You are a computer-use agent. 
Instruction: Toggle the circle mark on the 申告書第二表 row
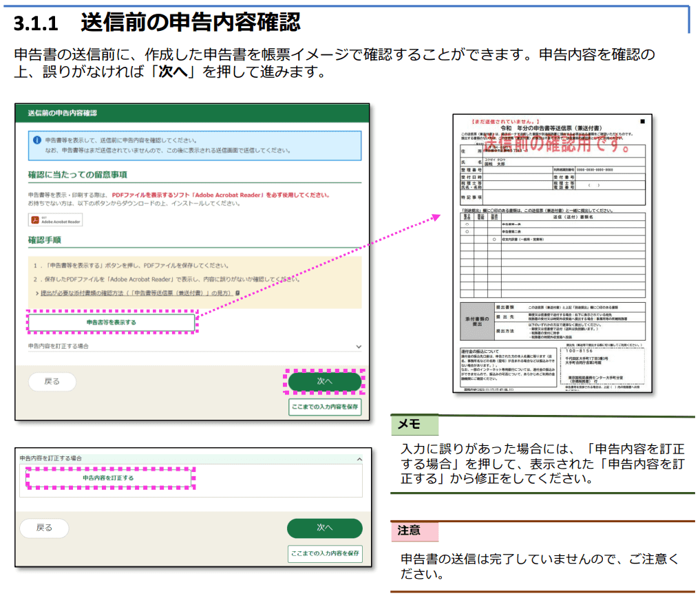(x=466, y=232)
